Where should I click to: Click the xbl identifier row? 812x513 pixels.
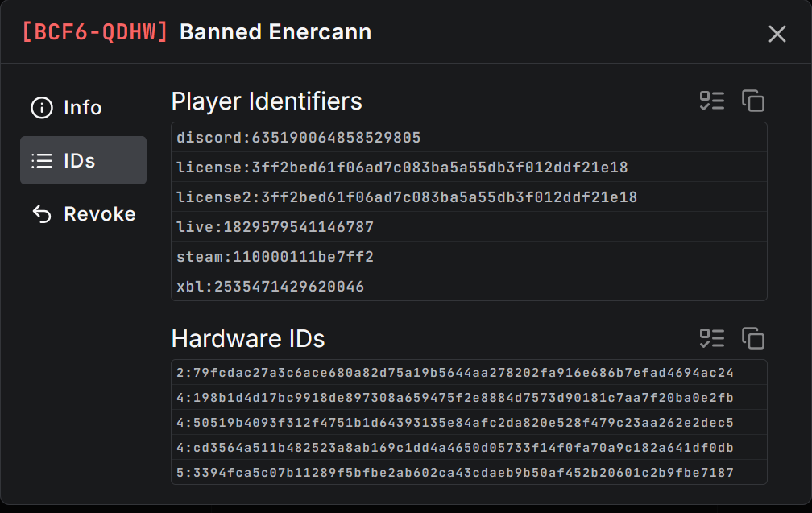469,286
